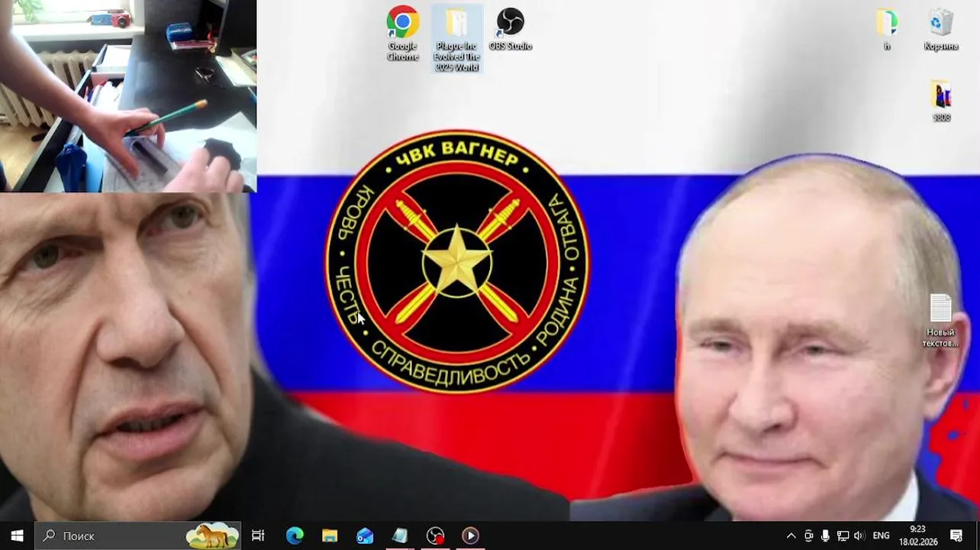Open the Корзина recycle bin icon
980x550 pixels.
point(941,29)
